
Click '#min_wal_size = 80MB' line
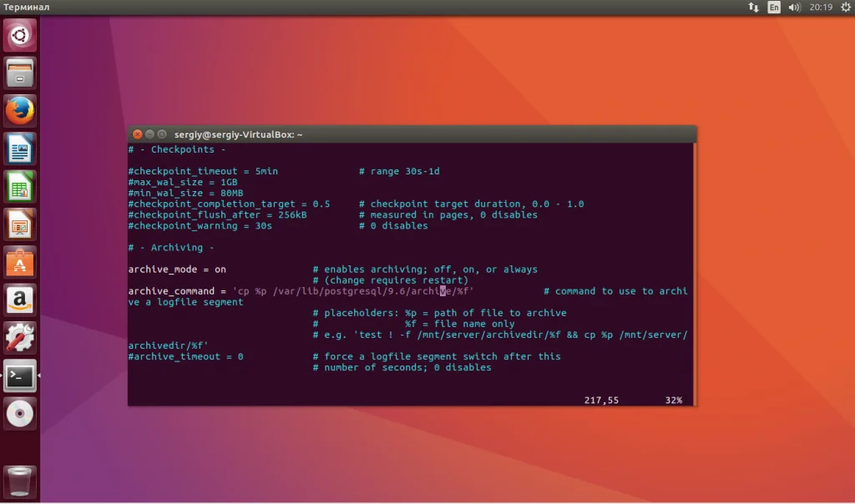pyautogui.click(x=185, y=193)
